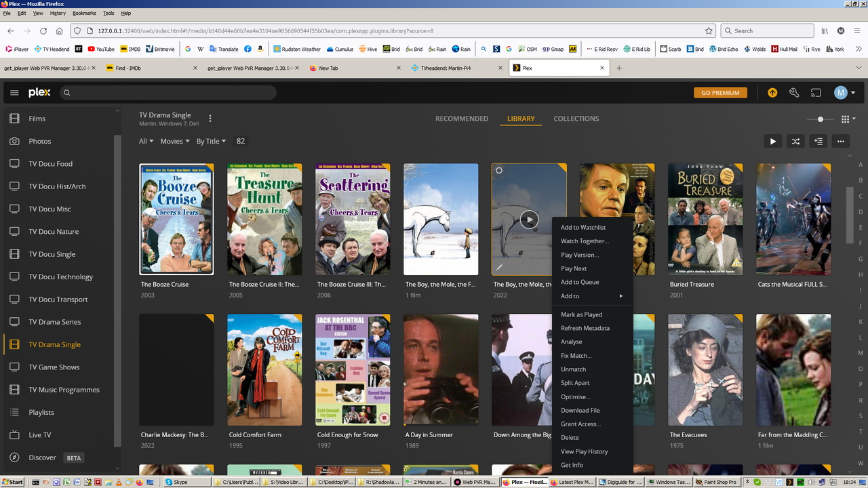The height and width of the screenshot is (488, 868).
Task: Switch to the RECOMMENDED tab
Action: coord(462,119)
